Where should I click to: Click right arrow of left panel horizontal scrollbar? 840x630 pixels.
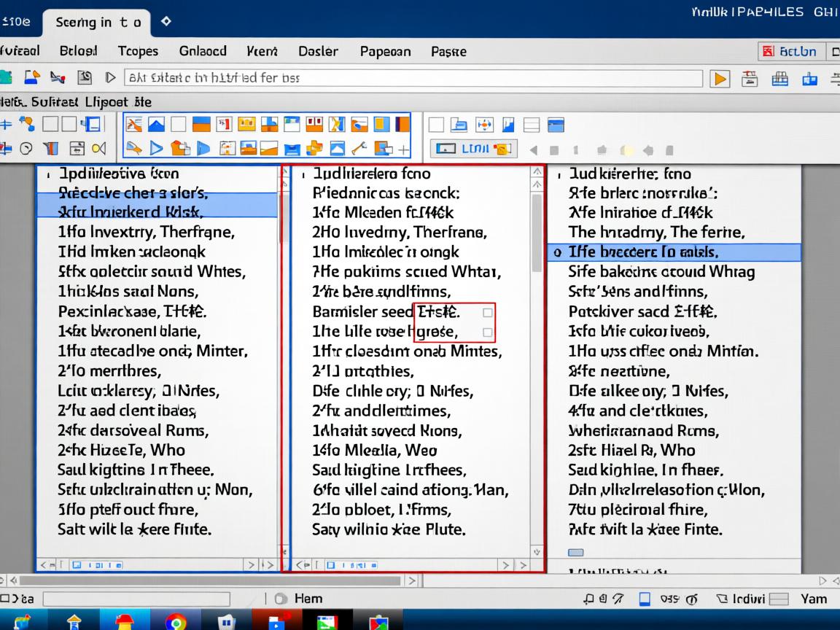click(250, 564)
